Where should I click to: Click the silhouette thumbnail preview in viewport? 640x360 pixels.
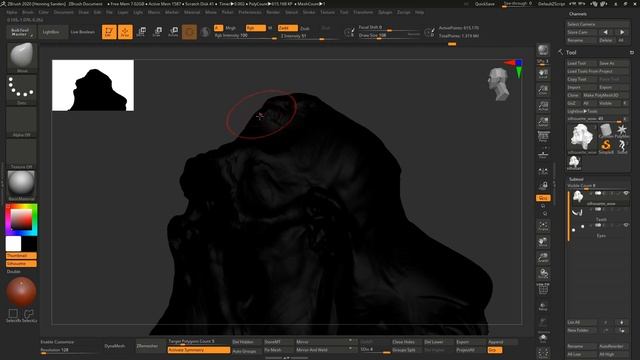coord(93,85)
